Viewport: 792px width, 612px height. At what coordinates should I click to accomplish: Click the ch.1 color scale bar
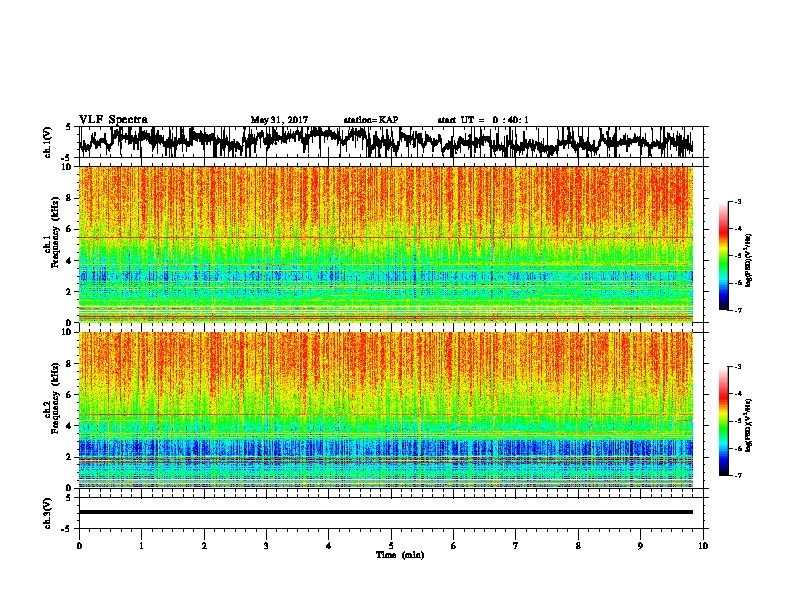coord(723,256)
